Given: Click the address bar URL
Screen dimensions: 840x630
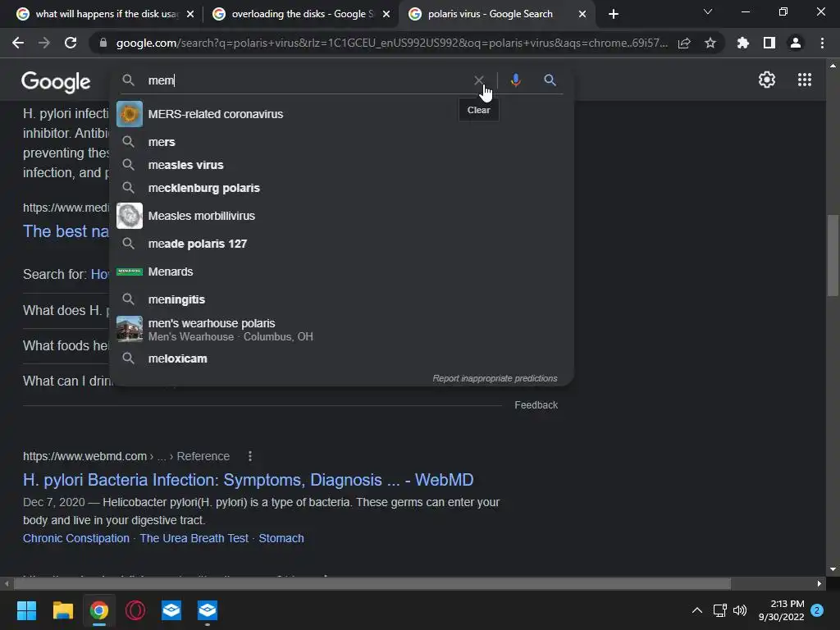Looking at the screenshot, I should click(x=391, y=43).
